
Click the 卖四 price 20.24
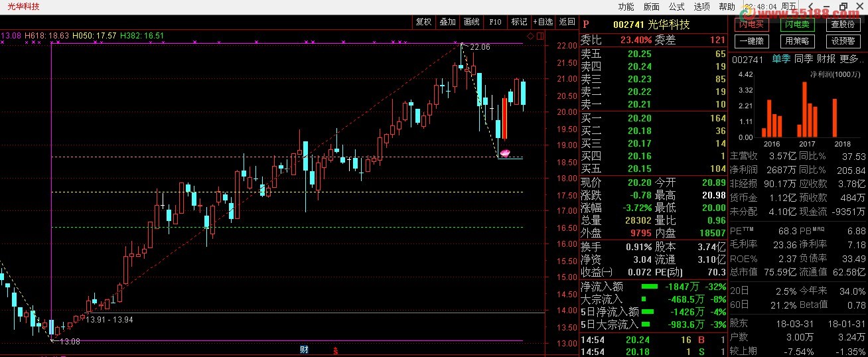point(639,66)
